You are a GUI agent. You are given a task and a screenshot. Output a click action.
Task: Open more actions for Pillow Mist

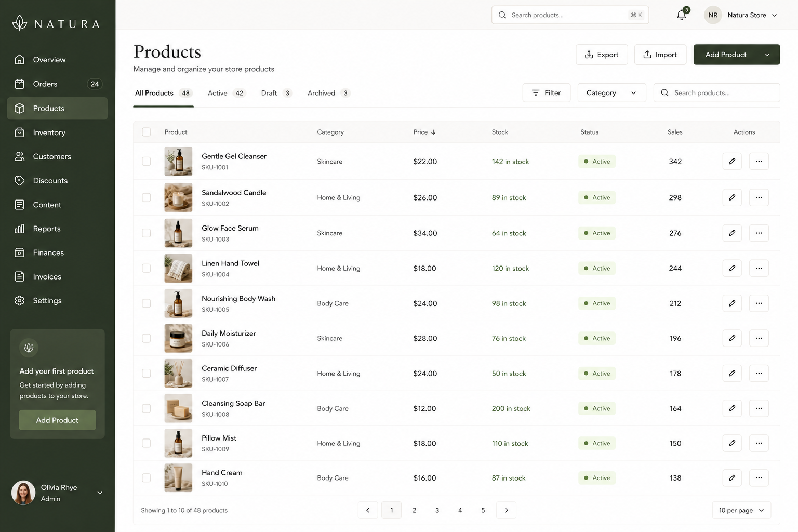[x=759, y=443]
